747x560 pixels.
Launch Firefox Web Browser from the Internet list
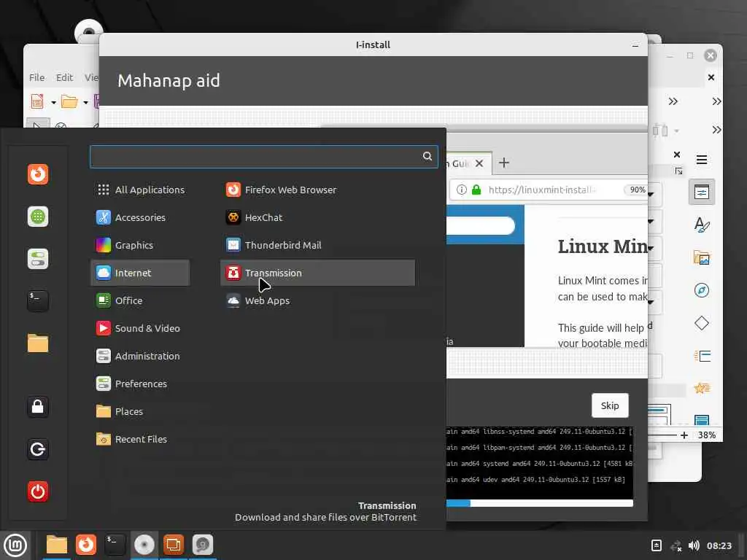[x=317, y=190]
